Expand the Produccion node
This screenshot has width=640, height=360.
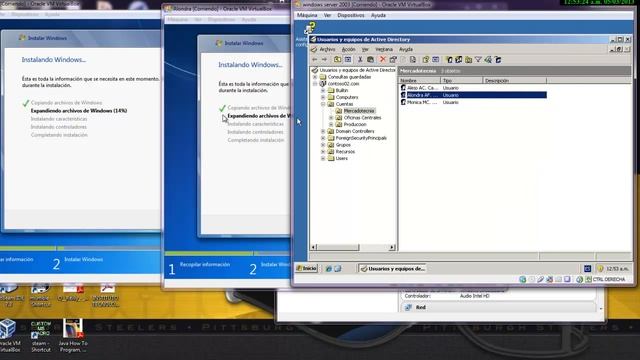(x=331, y=124)
